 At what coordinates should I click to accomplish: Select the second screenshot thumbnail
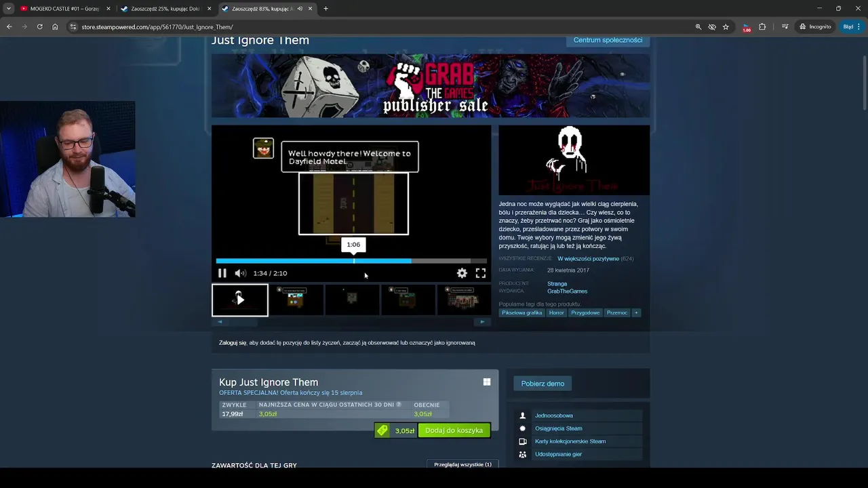tap(296, 300)
